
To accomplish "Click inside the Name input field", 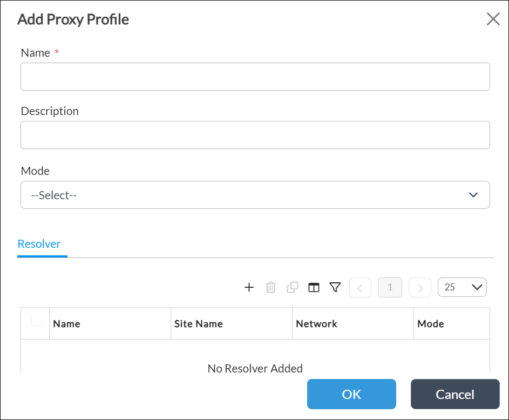I will (255, 76).
